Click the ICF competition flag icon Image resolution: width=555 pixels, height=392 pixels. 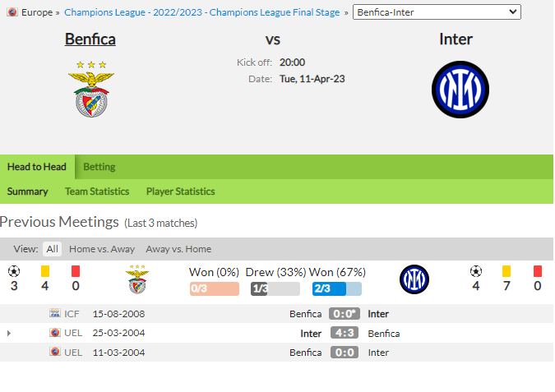[55, 313]
